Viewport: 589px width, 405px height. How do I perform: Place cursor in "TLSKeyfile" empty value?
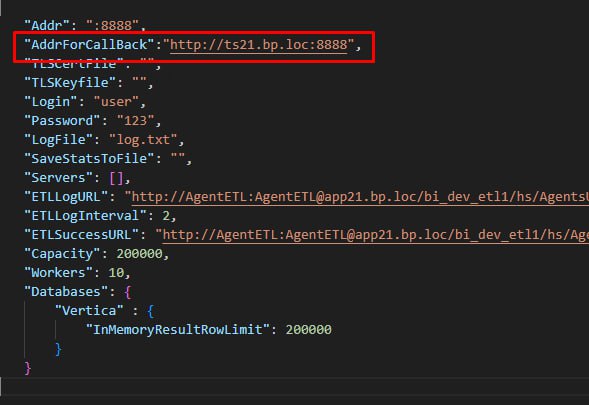pyautogui.click(x=139, y=83)
